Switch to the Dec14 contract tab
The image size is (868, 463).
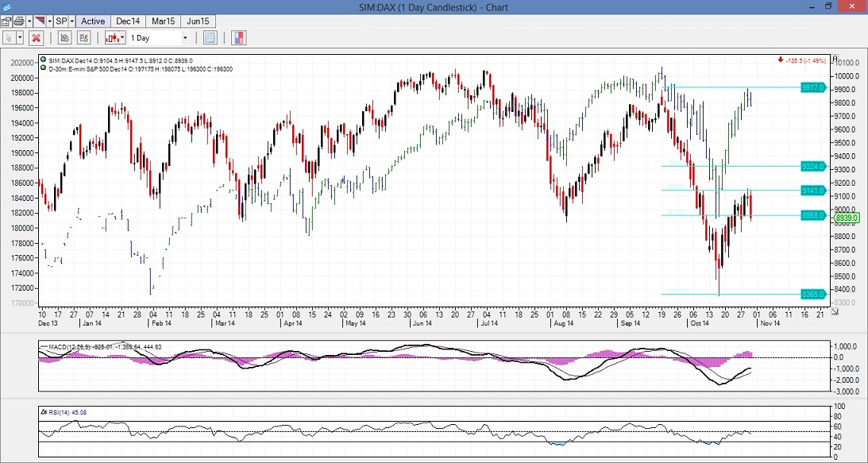tap(128, 21)
